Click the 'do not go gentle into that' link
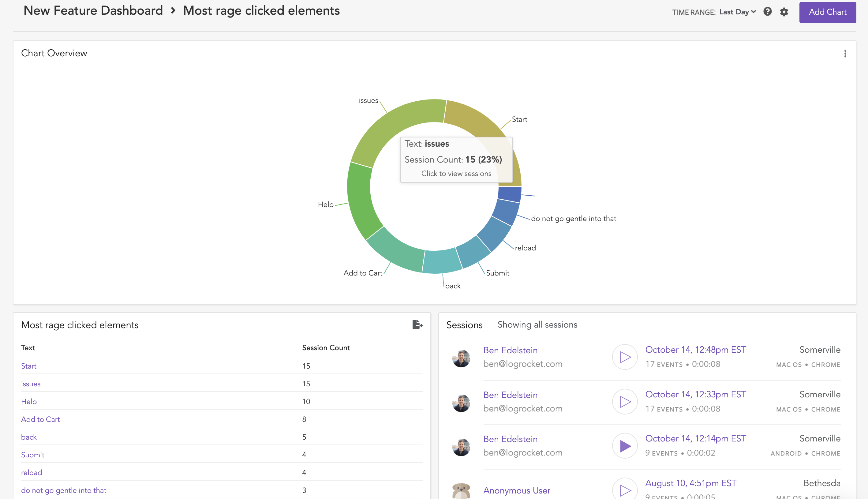The image size is (868, 499). (64, 490)
